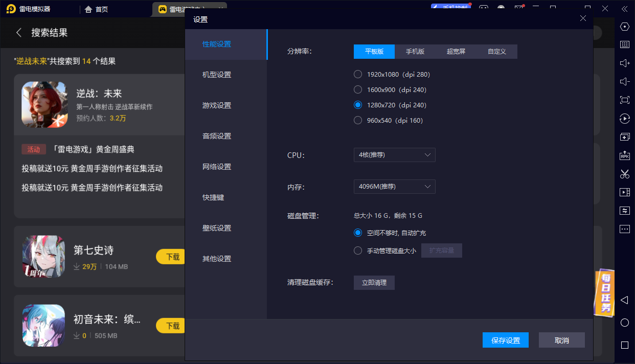Open the APK install tool
Image resolution: width=635 pixels, height=364 pixels.
[624, 155]
